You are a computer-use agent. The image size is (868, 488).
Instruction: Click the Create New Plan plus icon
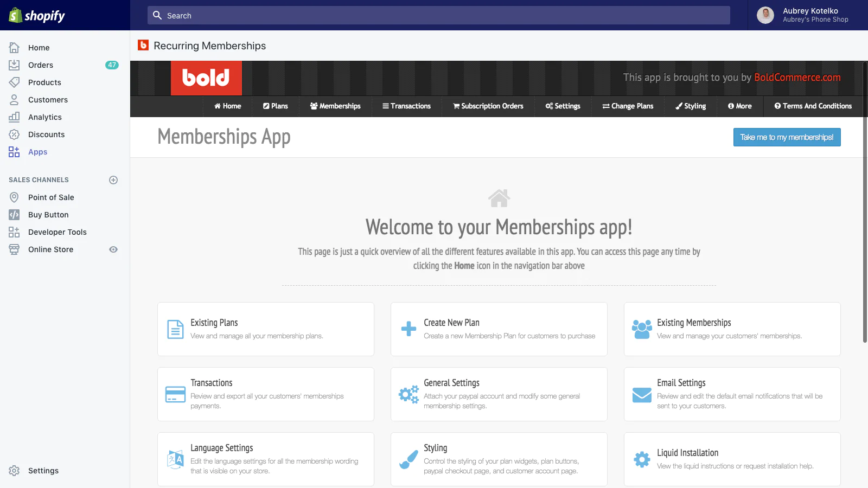(x=409, y=329)
